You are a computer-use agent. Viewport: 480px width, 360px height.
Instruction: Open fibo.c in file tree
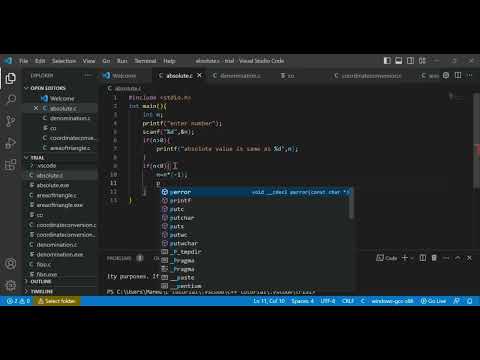coord(44,264)
